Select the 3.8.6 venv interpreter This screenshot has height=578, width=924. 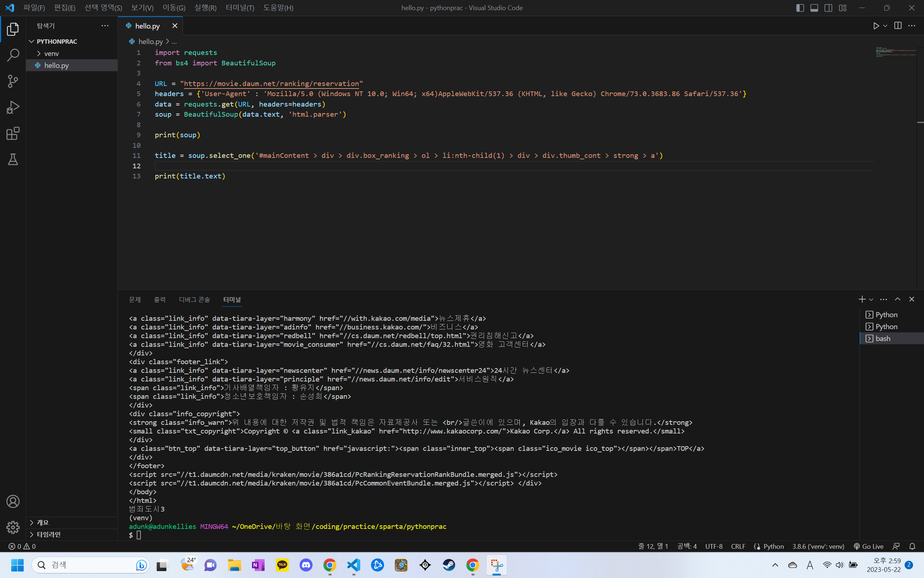pos(818,546)
